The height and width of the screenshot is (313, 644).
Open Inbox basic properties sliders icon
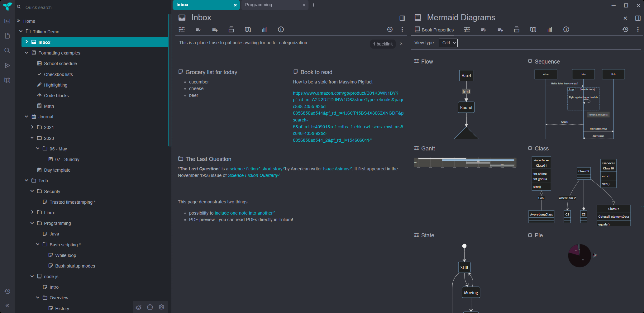tap(182, 30)
